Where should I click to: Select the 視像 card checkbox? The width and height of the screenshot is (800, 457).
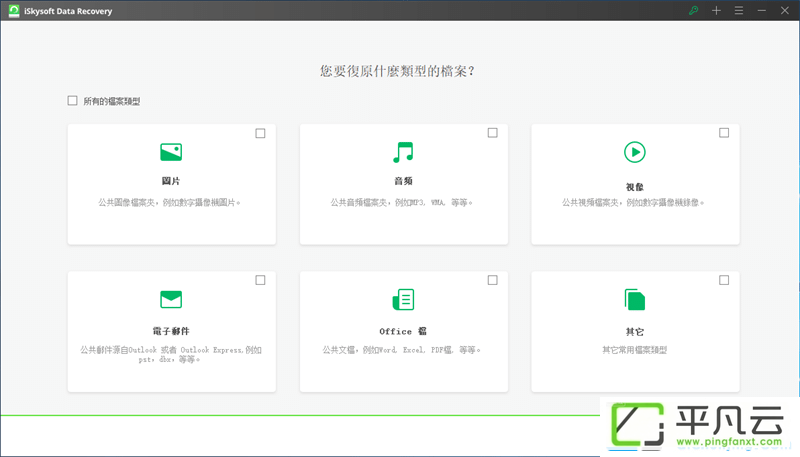(x=724, y=133)
